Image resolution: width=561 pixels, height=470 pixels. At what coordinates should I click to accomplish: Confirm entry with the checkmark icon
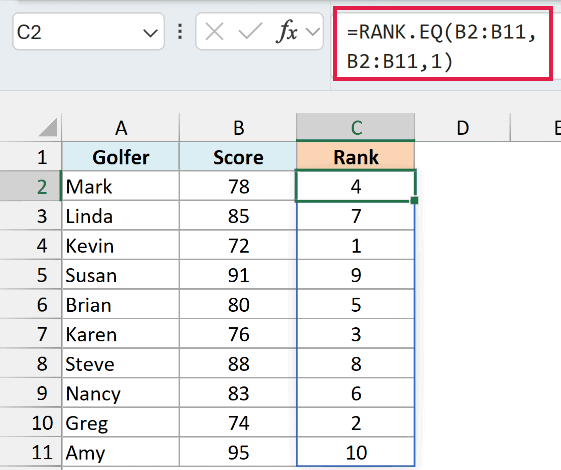pyautogui.click(x=250, y=31)
